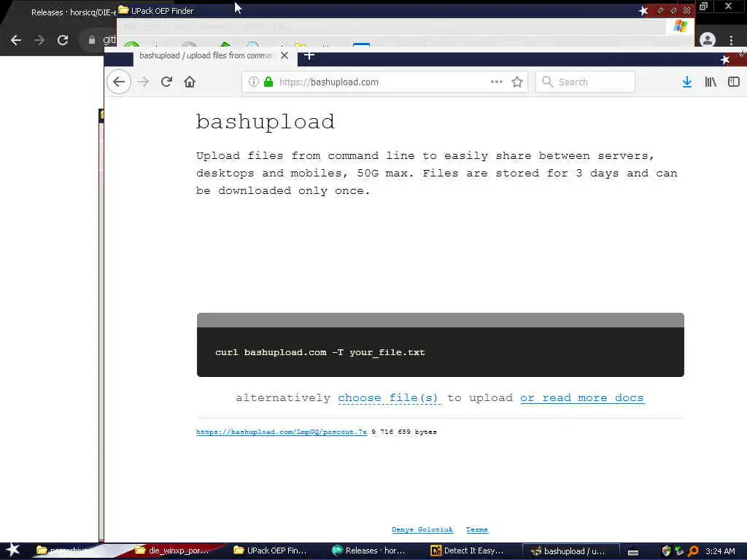The width and height of the screenshot is (747, 560).
Task: Click the Chrome padlock icon
Action: click(91, 40)
